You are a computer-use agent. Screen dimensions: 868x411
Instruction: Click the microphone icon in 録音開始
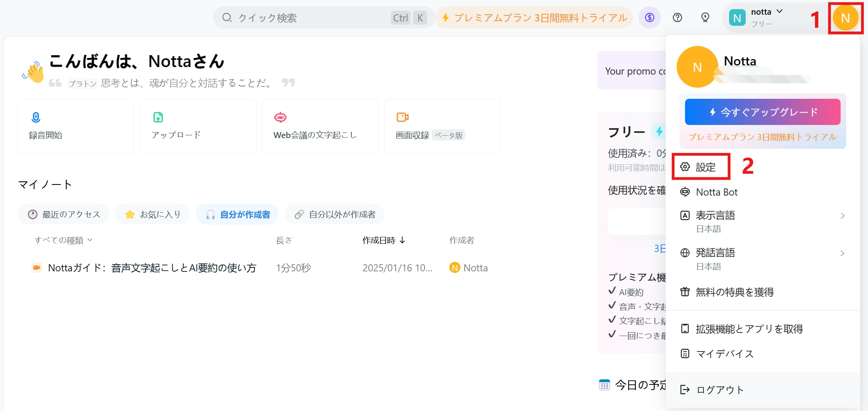(36, 117)
